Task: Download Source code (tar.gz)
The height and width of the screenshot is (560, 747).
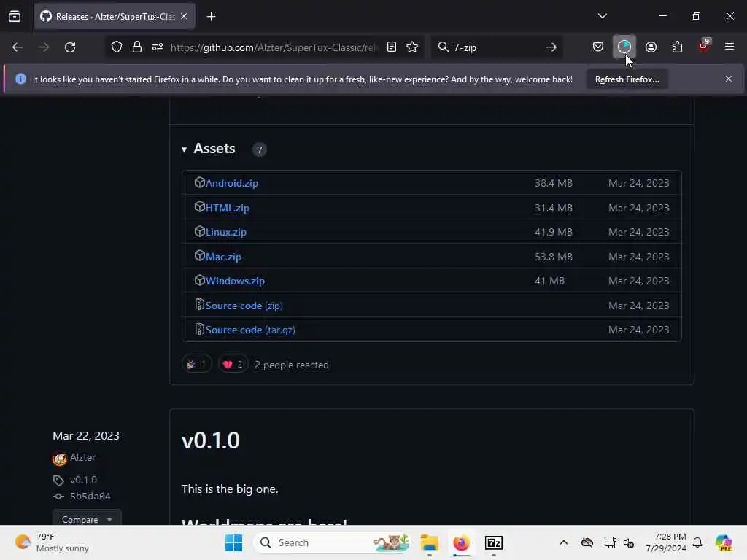Action: pos(250,330)
